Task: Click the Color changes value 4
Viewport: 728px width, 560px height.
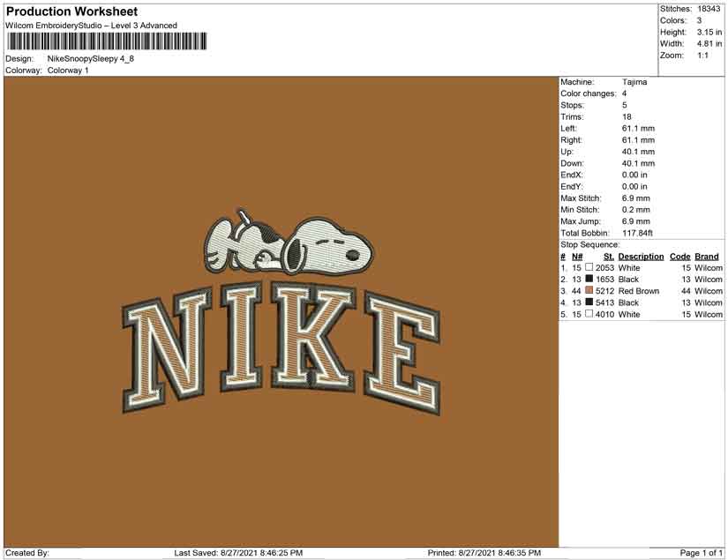Action: (x=625, y=93)
